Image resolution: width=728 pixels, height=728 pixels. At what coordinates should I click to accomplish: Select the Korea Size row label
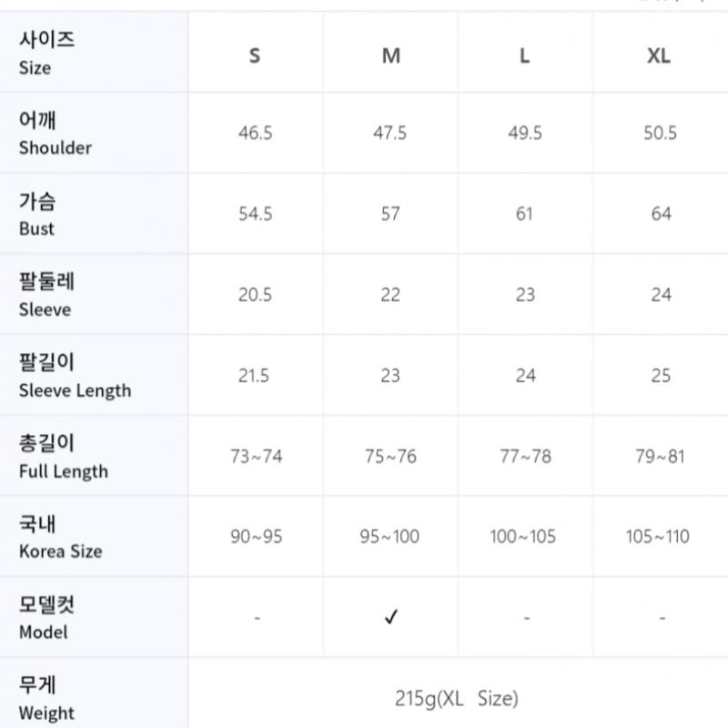pyautogui.click(x=60, y=538)
